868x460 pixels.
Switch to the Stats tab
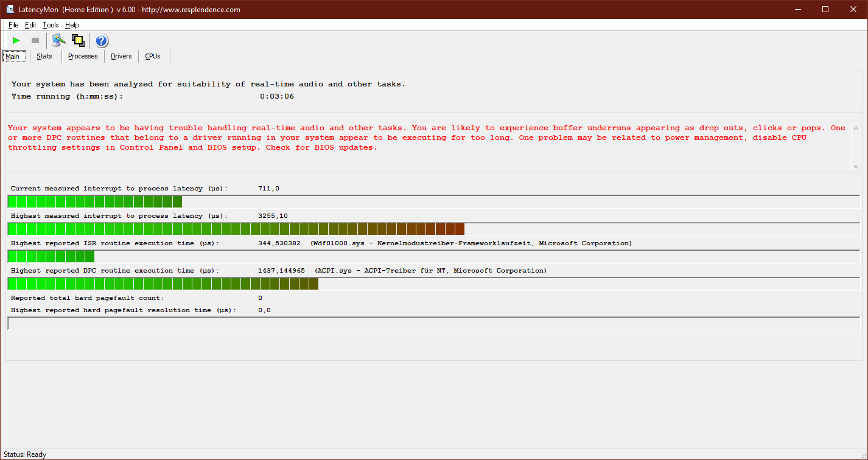point(44,56)
